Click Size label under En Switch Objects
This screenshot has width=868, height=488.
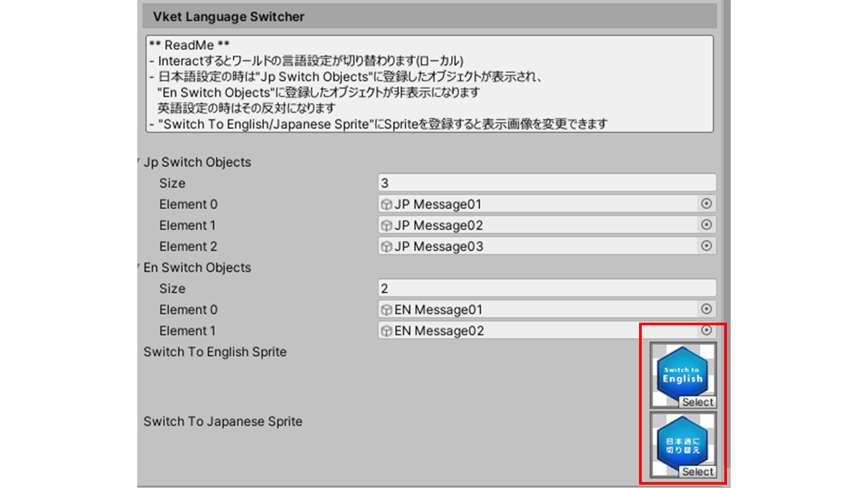pyautogui.click(x=173, y=288)
